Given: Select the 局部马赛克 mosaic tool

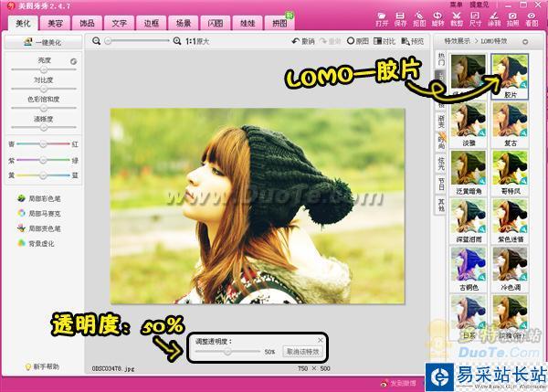Looking at the screenshot, I should point(39,213).
